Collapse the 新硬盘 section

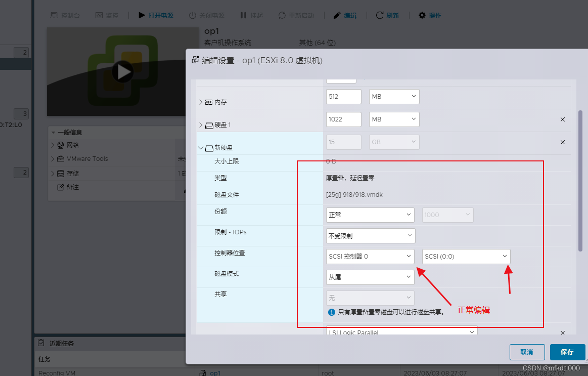pyautogui.click(x=201, y=148)
